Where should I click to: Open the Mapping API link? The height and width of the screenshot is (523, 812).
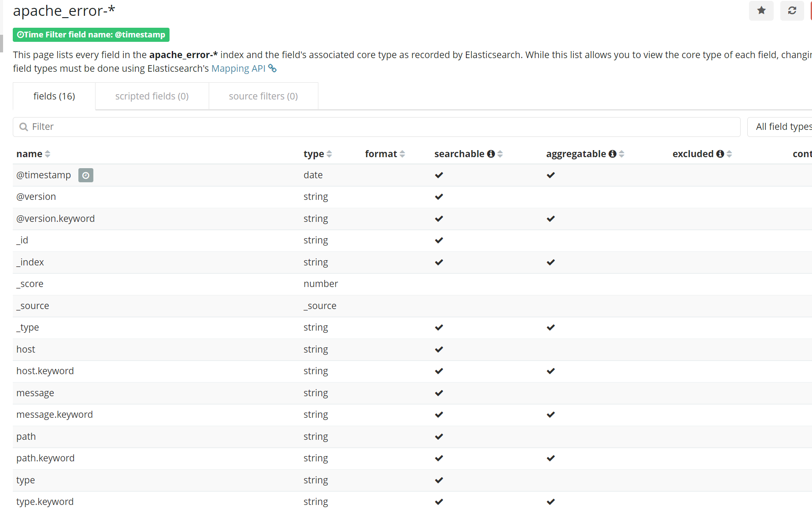[x=238, y=68]
